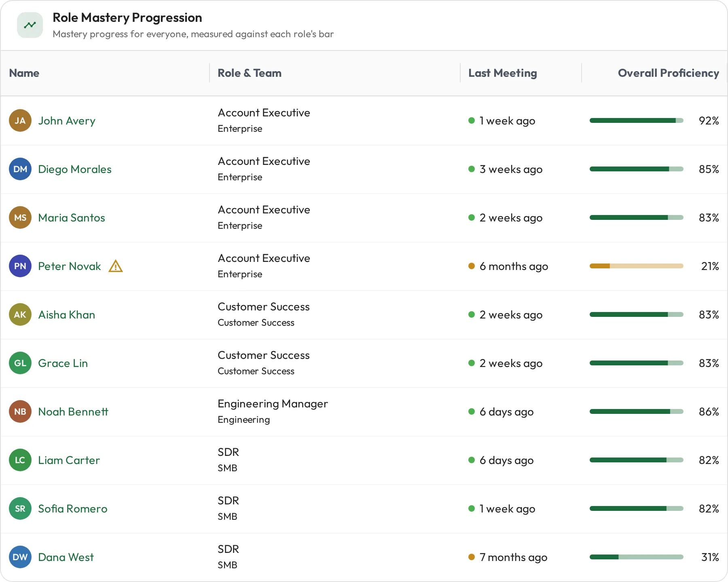The width and height of the screenshot is (728, 582).
Task: Click the mastery progression trend icon
Action: (30, 25)
